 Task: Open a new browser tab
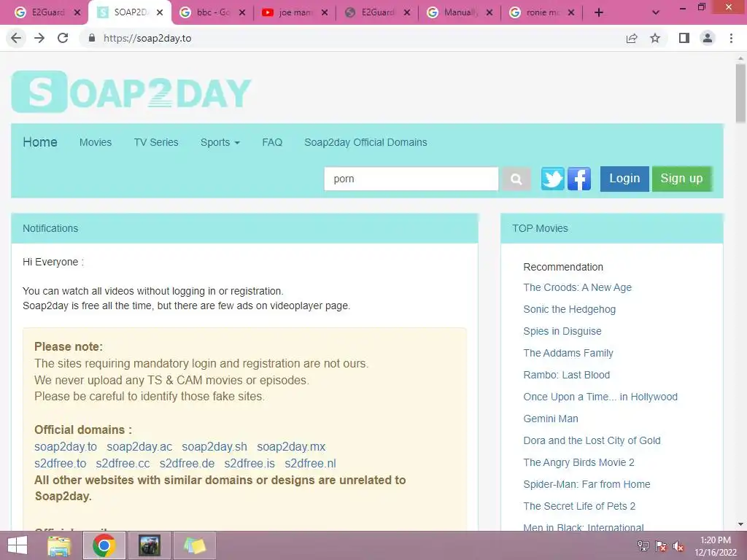(x=599, y=13)
